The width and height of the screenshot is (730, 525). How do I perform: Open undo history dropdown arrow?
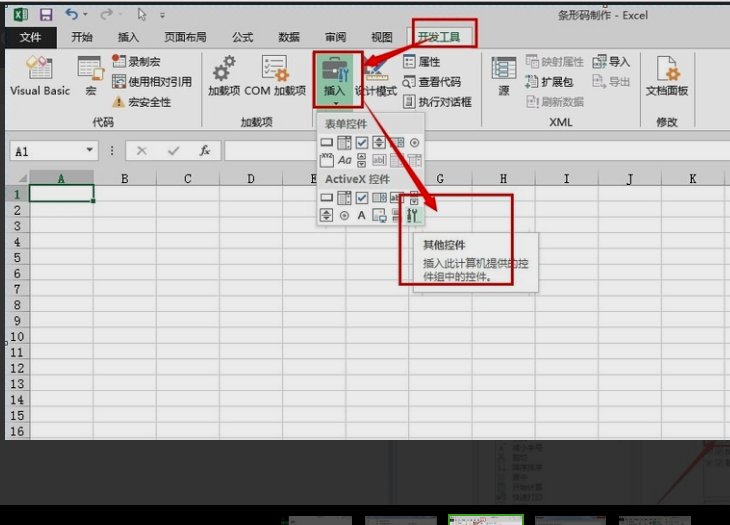(x=86, y=15)
